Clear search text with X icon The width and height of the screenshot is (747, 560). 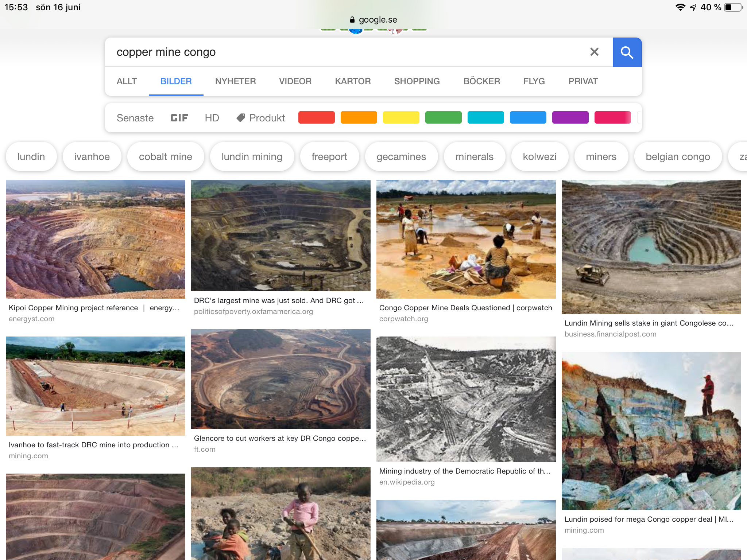[594, 52]
